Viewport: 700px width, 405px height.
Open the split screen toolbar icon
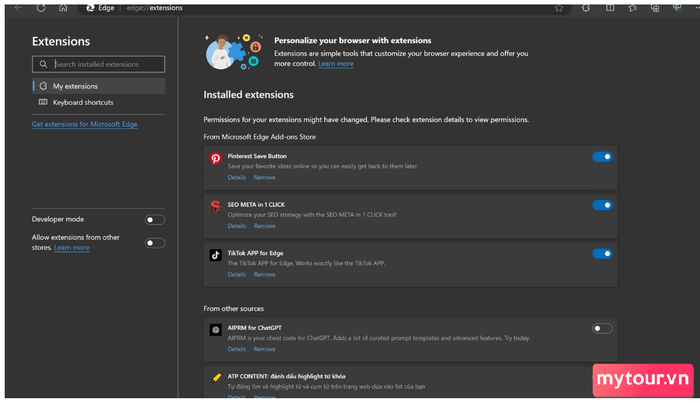pyautogui.click(x=610, y=8)
